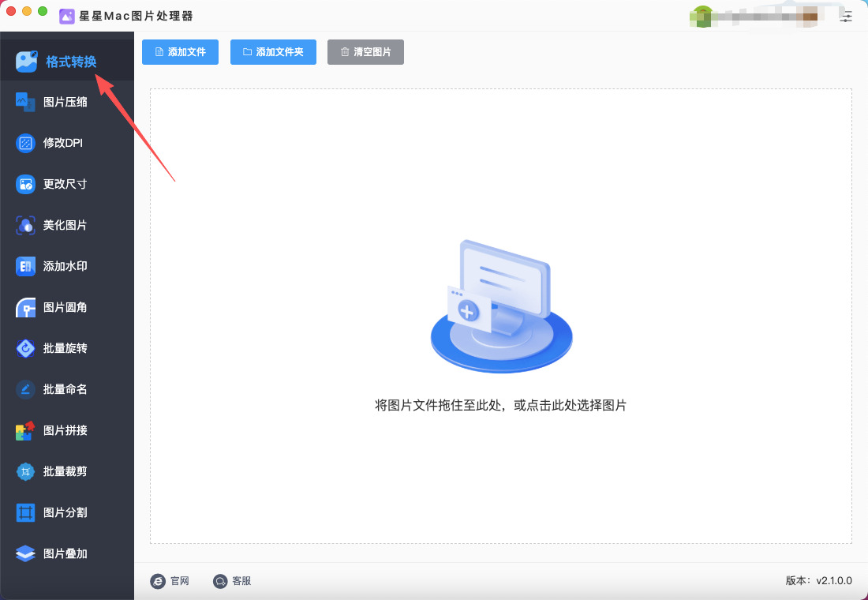Screen dimensions: 868x600
Task: Open the 美化图片 tool icon
Action: (x=25, y=225)
